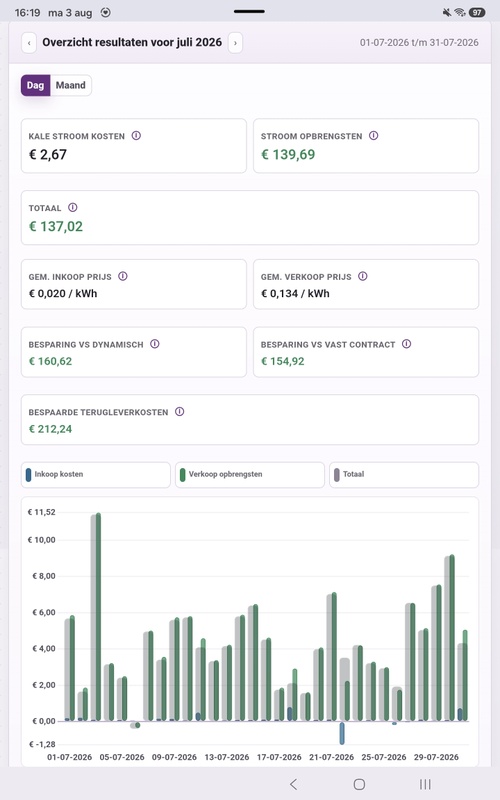Go to previous month with left chevron
The width and height of the screenshot is (500, 800).
[29, 43]
